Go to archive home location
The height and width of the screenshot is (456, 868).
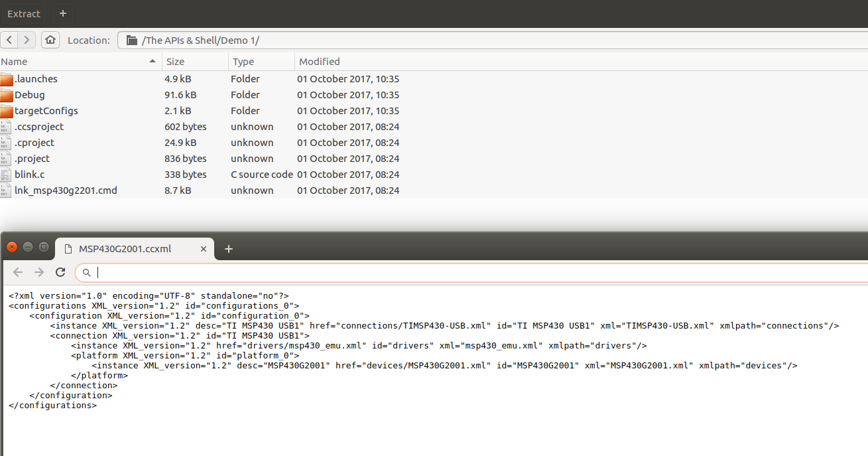[50, 40]
